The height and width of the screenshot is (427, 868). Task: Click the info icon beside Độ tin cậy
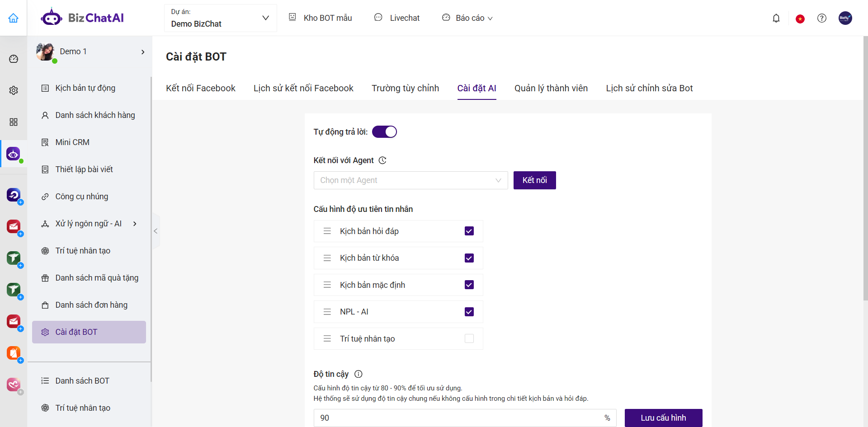(358, 374)
